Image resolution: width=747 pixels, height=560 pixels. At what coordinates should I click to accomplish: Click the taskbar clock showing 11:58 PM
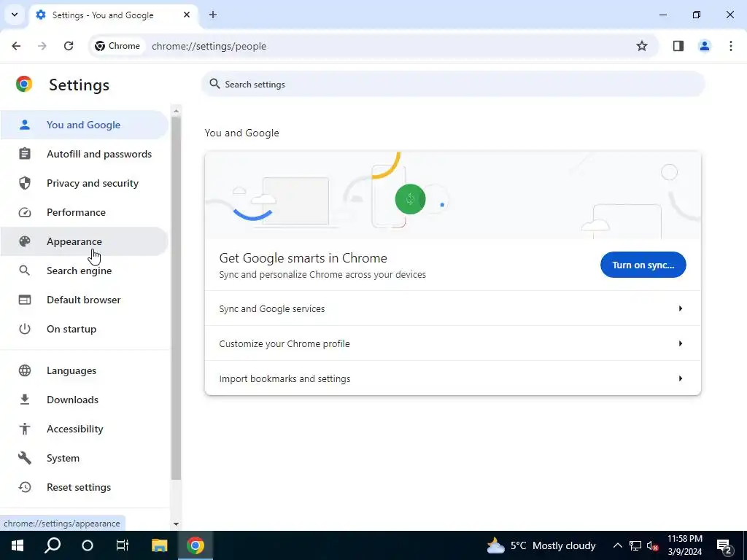684,545
